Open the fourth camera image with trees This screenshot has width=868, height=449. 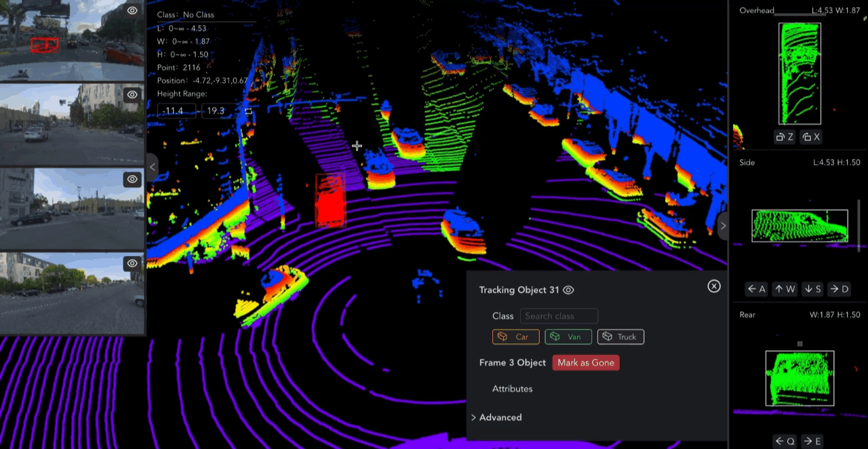73,293
